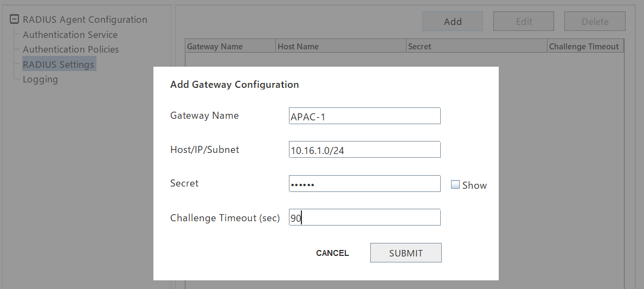This screenshot has height=289, width=644.
Task: Sort by Host Name column header
Action: point(341,47)
